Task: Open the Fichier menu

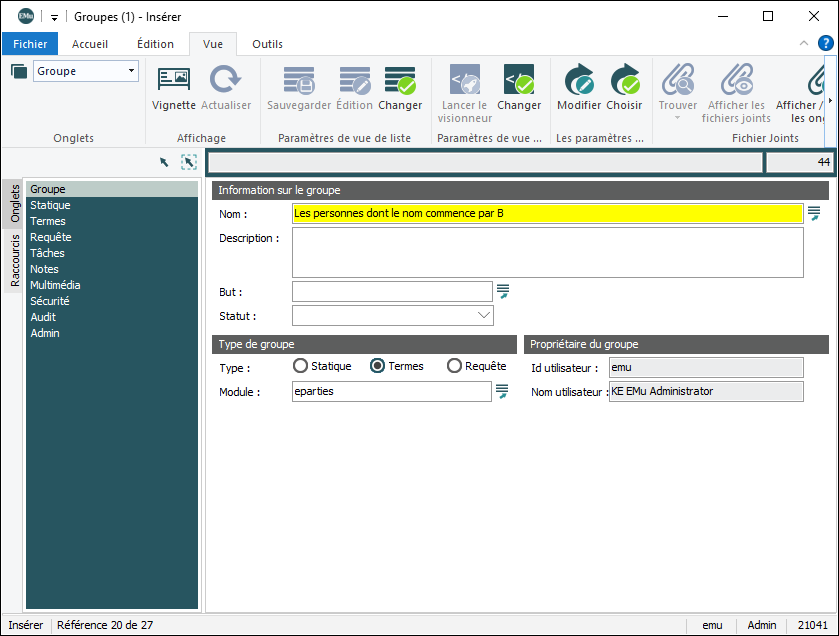Action: pos(30,44)
